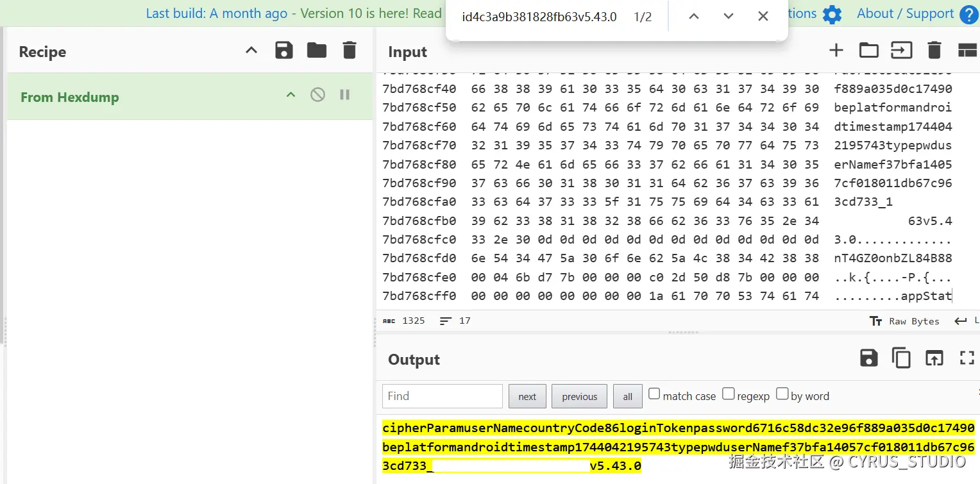Go to previous find match
980x484 pixels.
[x=694, y=17]
